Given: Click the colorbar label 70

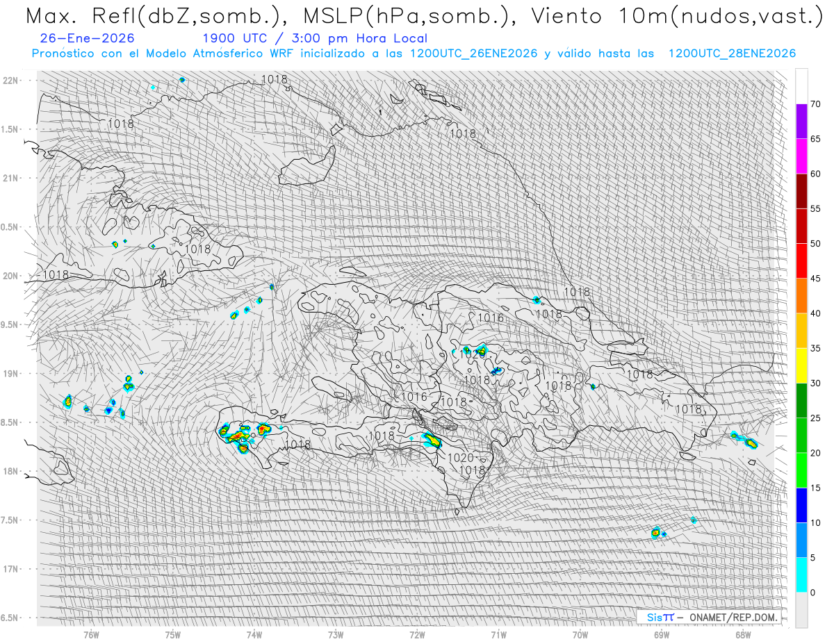Looking at the screenshot, I should [815, 104].
